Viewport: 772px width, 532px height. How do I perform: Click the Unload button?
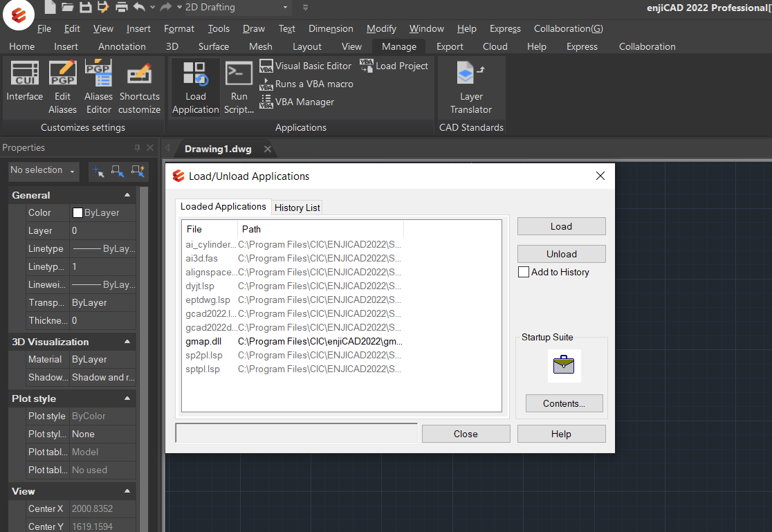(x=561, y=254)
